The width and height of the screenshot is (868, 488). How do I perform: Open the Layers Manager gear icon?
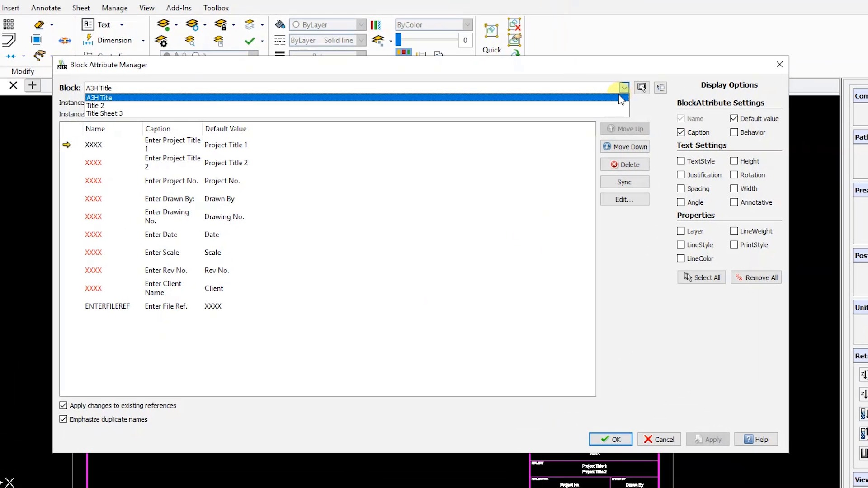[161, 41]
